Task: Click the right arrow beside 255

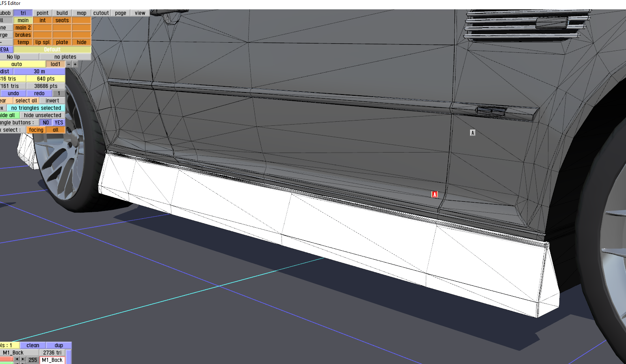Action: pos(23,359)
